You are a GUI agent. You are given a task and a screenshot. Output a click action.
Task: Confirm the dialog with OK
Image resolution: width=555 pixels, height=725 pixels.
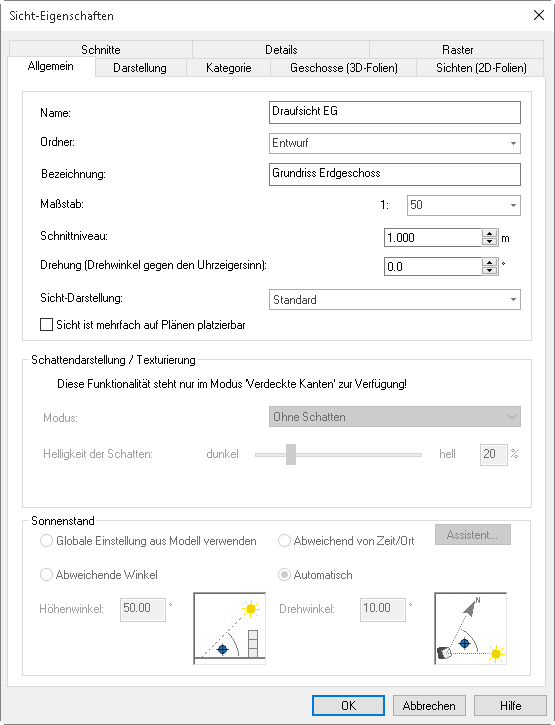[348, 706]
